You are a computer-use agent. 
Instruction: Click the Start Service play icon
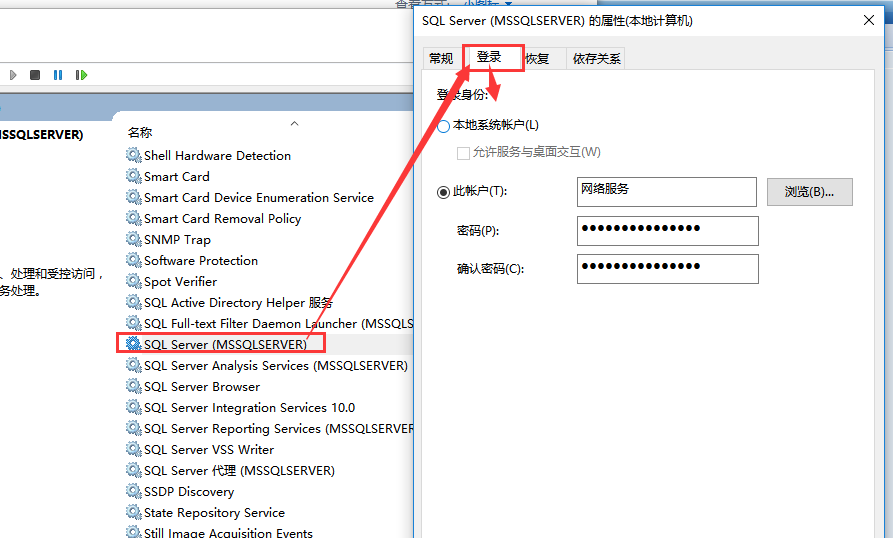pos(13,75)
